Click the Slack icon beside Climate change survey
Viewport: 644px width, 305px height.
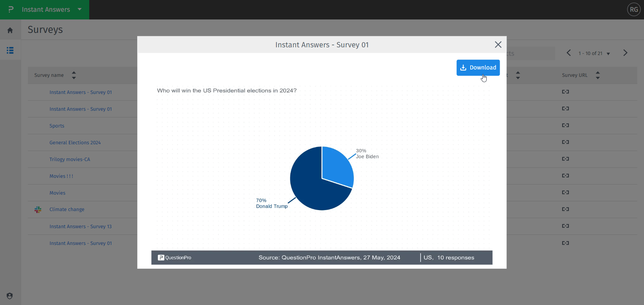(38, 209)
